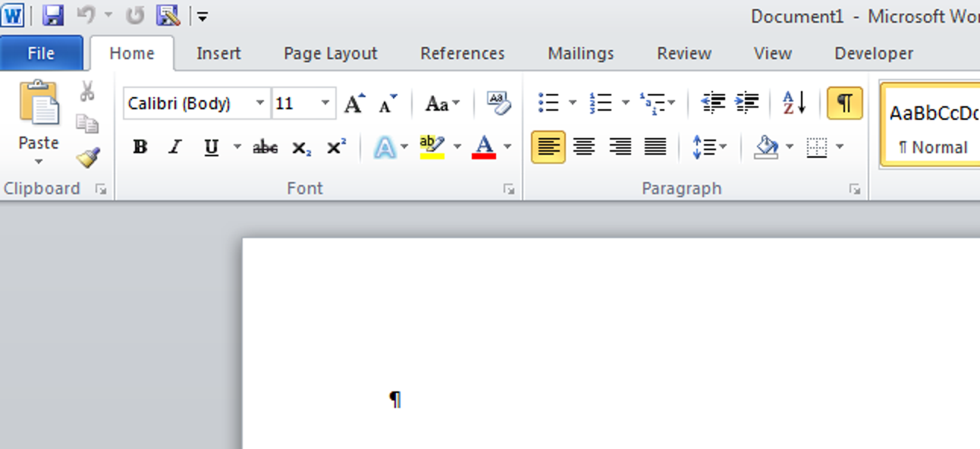Switch to the Insert tab
Viewport: 980px width, 449px height.
(218, 53)
